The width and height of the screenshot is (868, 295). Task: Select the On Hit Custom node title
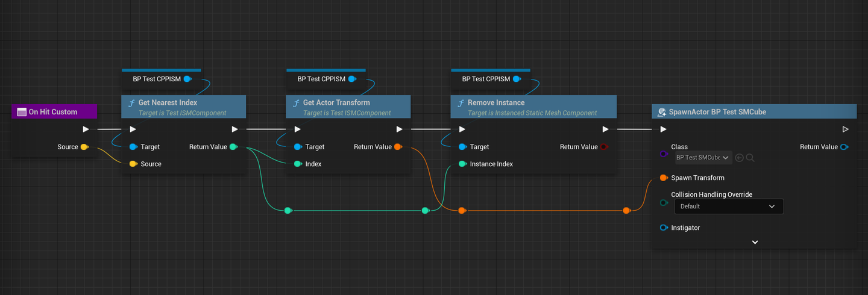54,112
